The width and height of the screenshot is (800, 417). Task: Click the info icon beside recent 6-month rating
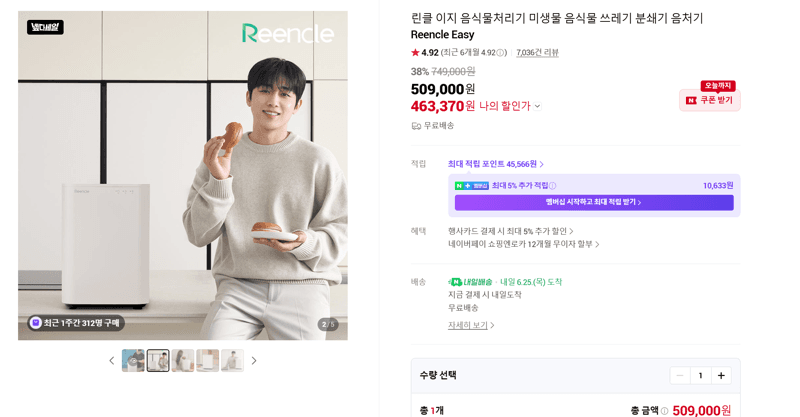[501, 53]
